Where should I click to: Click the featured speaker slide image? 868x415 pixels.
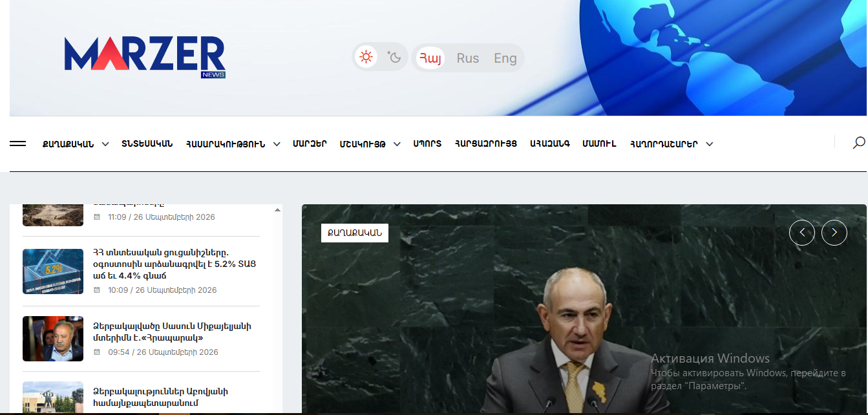pos(584,309)
